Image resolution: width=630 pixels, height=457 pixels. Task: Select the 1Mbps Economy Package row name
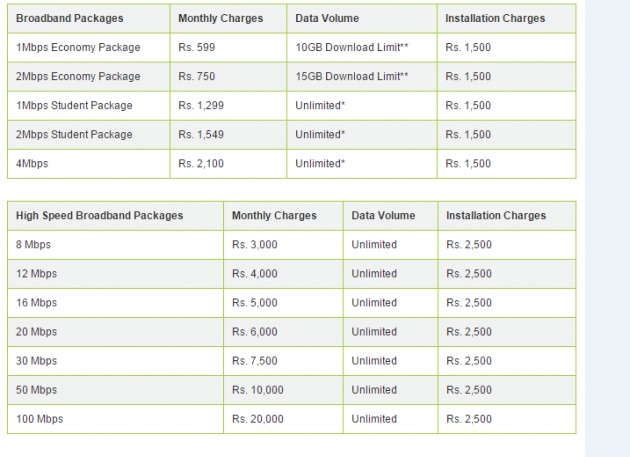[78, 47]
